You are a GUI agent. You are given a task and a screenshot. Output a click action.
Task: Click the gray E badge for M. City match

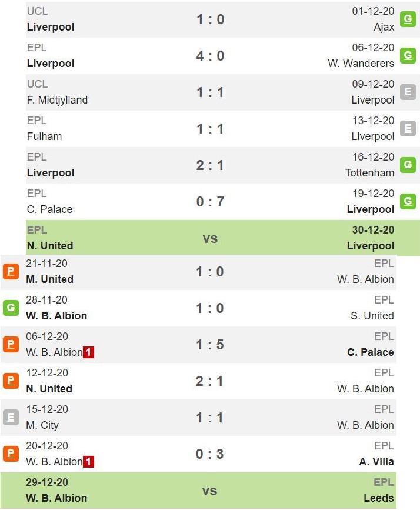click(x=11, y=417)
